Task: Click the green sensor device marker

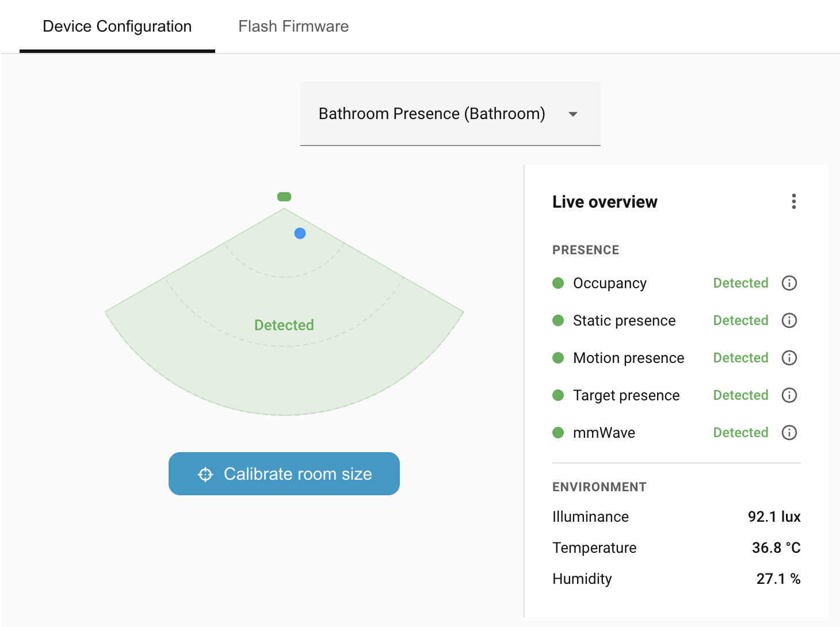Action: pyautogui.click(x=284, y=197)
